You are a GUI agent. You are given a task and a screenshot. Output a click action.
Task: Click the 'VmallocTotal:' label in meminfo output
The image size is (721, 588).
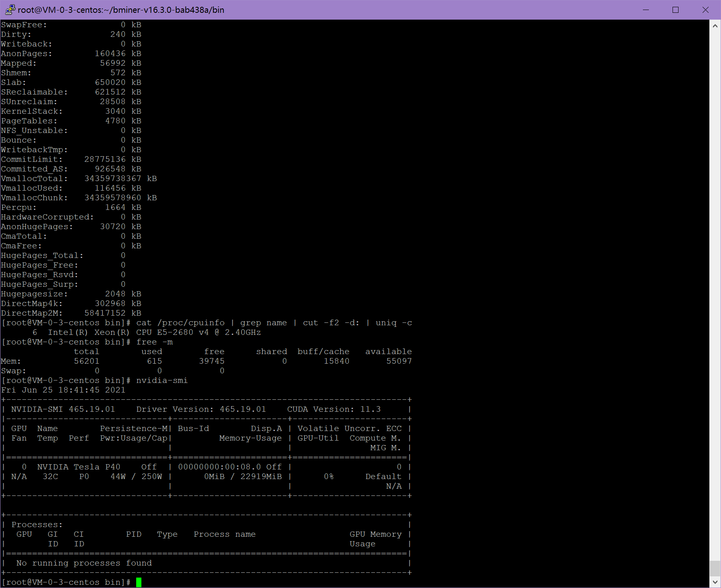(34, 178)
